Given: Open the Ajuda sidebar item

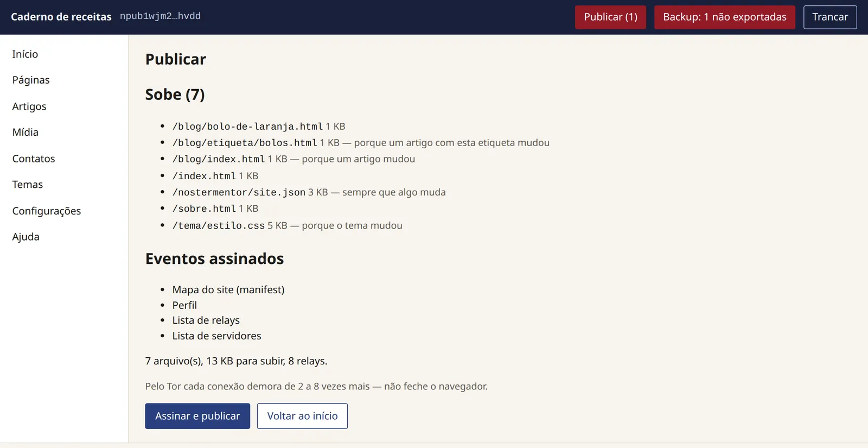Looking at the screenshot, I should point(26,237).
